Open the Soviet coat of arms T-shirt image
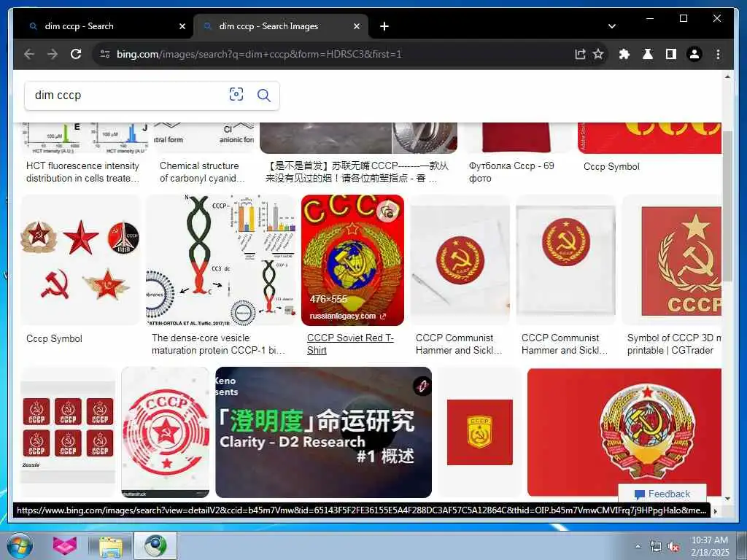747x560 pixels. tap(352, 260)
